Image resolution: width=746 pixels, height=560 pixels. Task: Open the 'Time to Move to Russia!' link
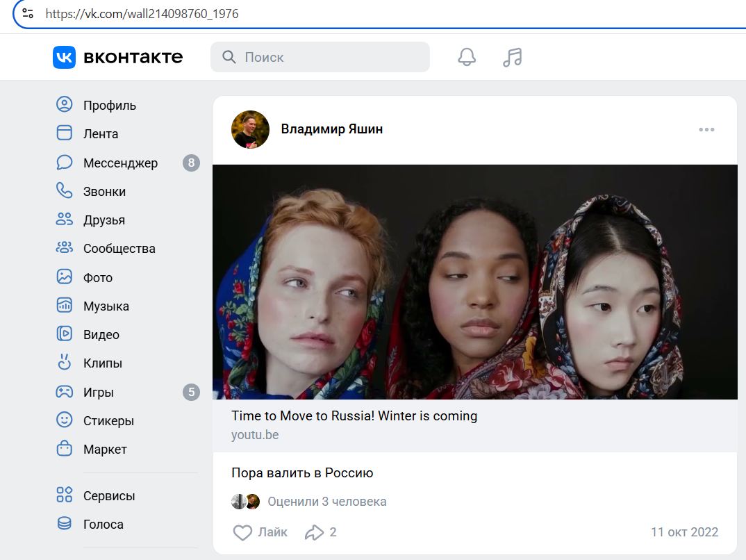pyautogui.click(x=354, y=416)
